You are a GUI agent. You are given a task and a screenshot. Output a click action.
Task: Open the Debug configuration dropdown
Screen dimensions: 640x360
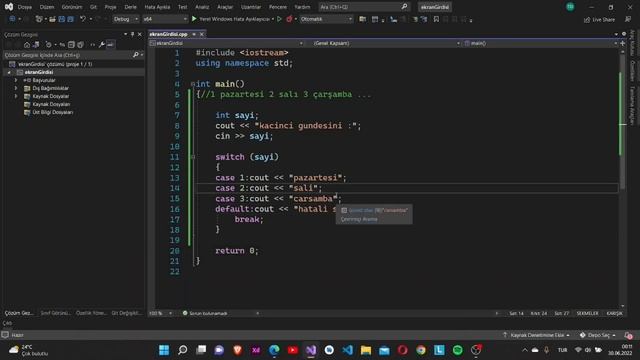(126, 19)
